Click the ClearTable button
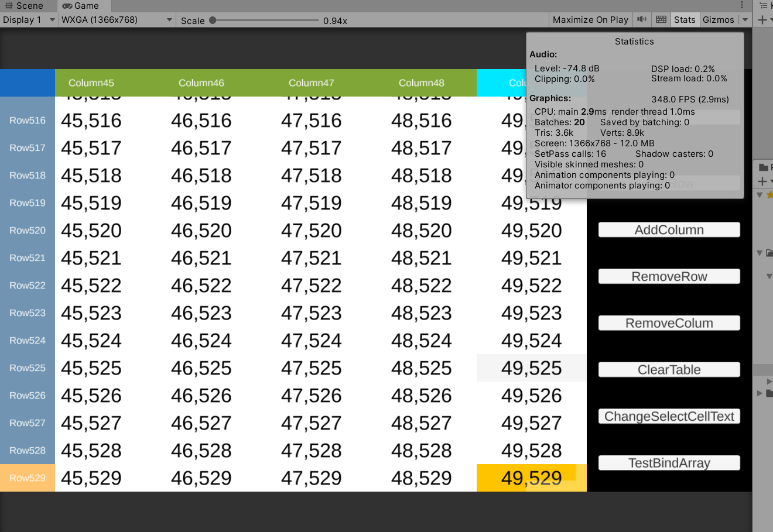This screenshot has width=773, height=532. (x=669, y=370)
